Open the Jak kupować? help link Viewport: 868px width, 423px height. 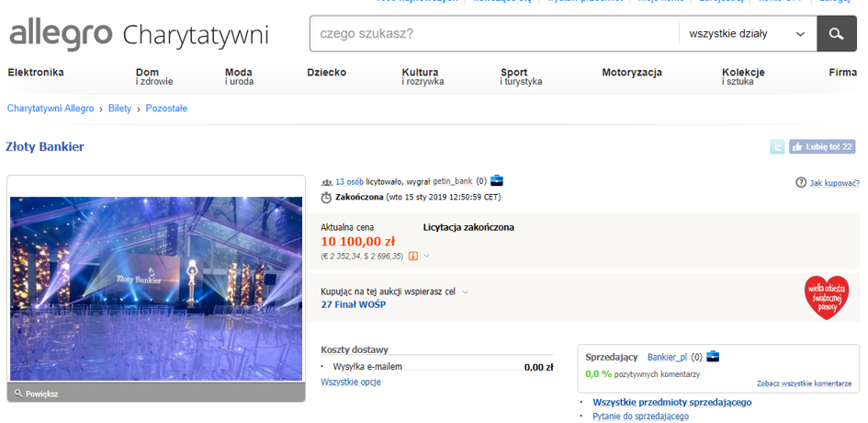click(x=835, y=183)
